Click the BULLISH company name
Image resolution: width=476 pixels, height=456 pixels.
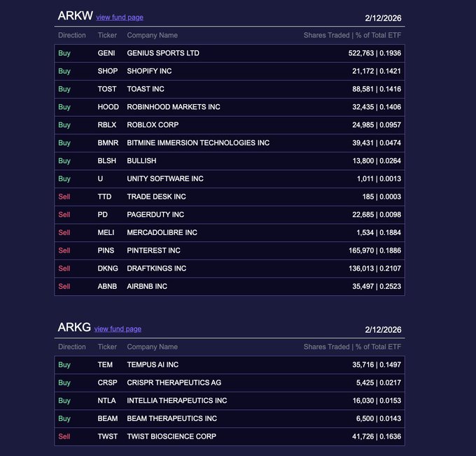[141, 161]
